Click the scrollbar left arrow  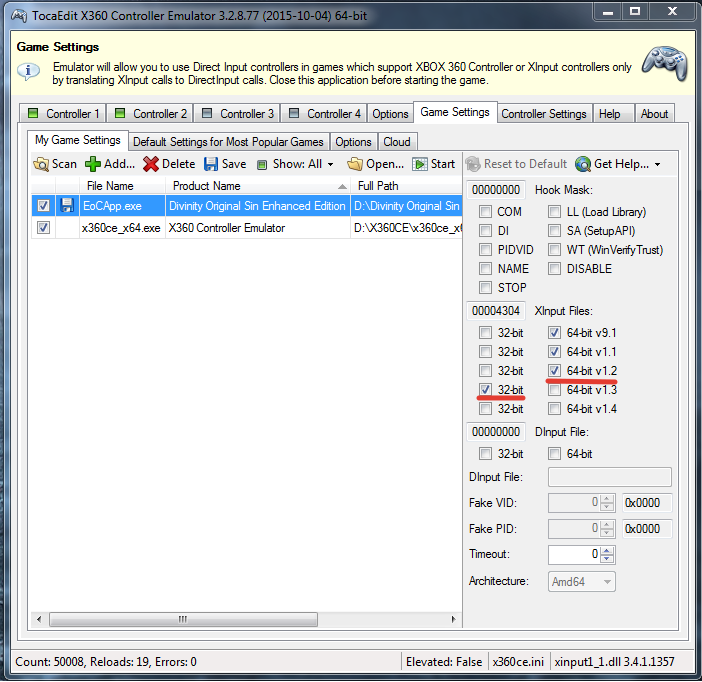(39, 619)
